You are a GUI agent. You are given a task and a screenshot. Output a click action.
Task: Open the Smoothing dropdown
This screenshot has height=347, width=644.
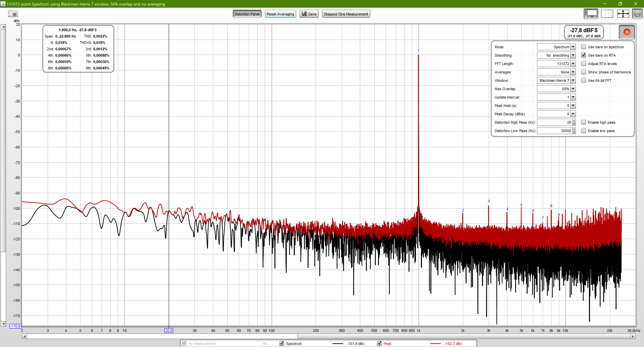(x=573, y=55)
